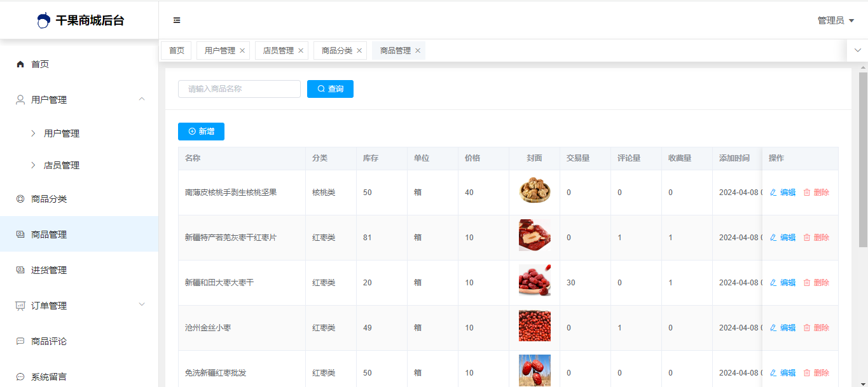Close the 店员管理 tab
Viewport: 868px width, 387px height.
(x=301, y=51)
